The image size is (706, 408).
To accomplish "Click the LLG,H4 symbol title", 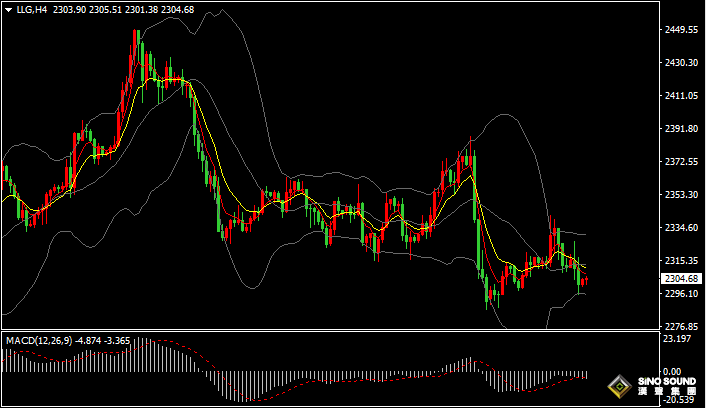I will (x=31, y=10).
